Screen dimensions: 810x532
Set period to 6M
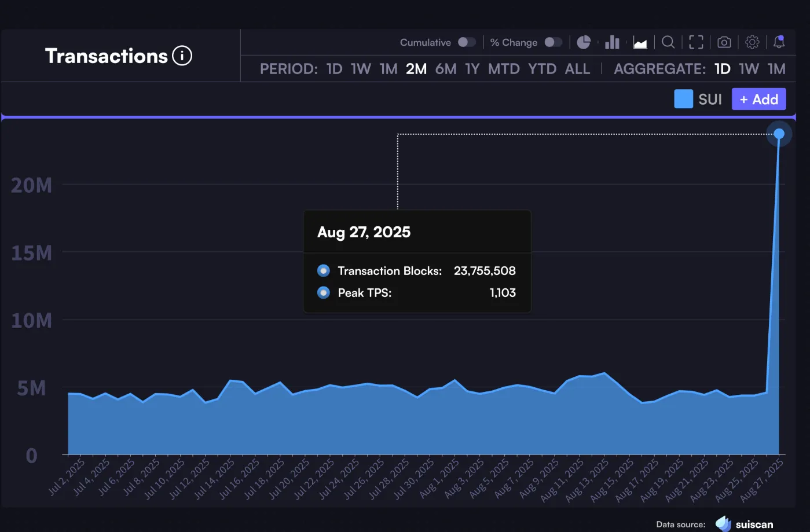[x=446, y=69]
